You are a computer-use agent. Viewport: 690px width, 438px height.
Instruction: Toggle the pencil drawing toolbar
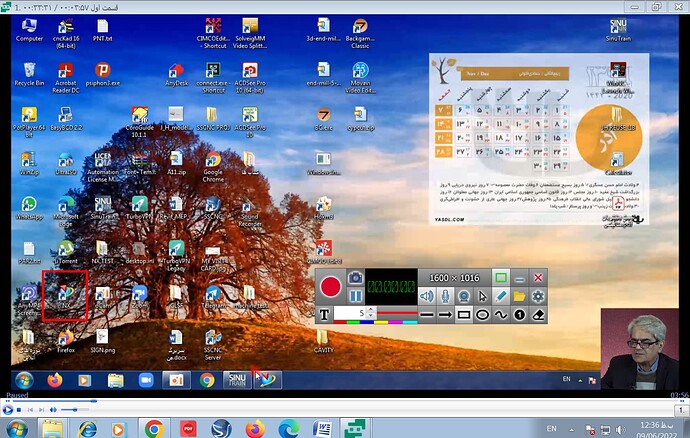[x=501, y=296]
